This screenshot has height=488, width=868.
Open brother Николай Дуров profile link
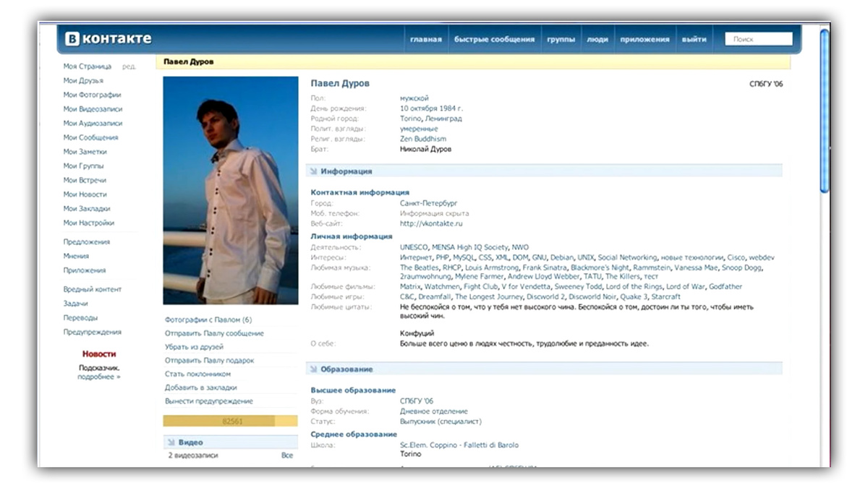click(426, 149)
